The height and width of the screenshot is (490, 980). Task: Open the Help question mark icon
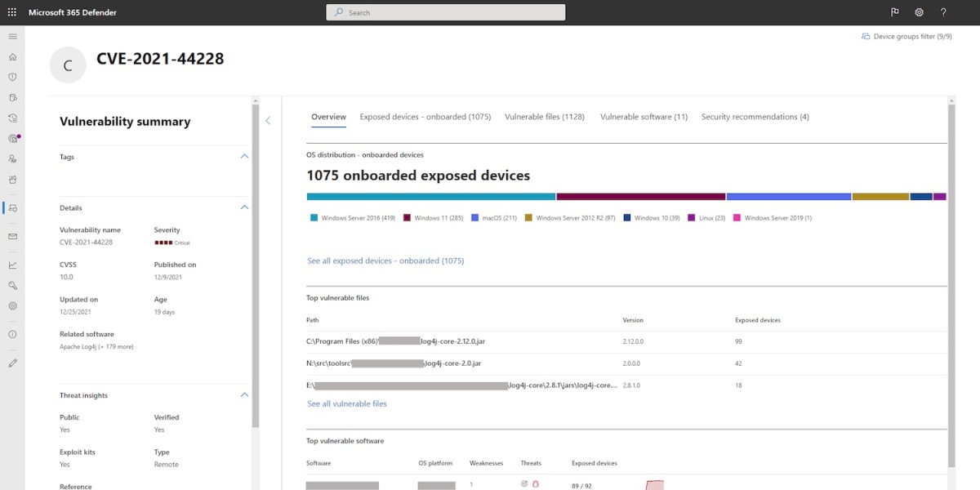943,12
